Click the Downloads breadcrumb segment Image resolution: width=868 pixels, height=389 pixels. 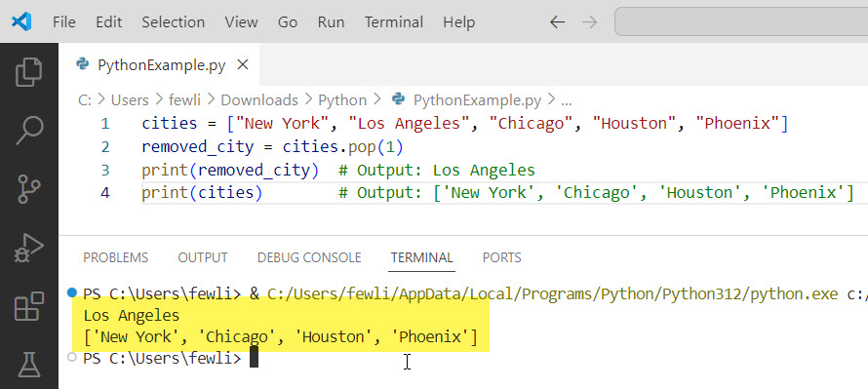[x=259, y=100]
